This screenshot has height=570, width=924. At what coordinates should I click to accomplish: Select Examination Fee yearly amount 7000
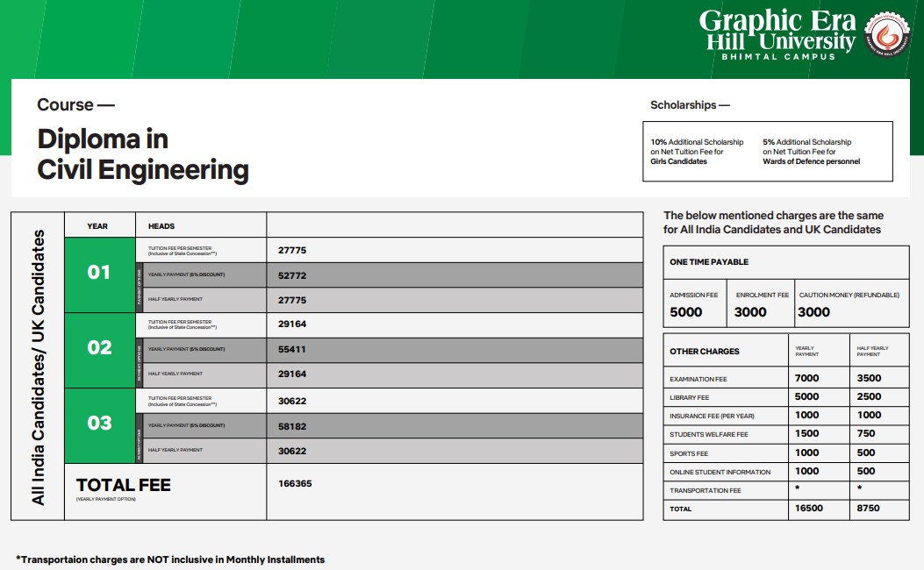click(806, 378)
